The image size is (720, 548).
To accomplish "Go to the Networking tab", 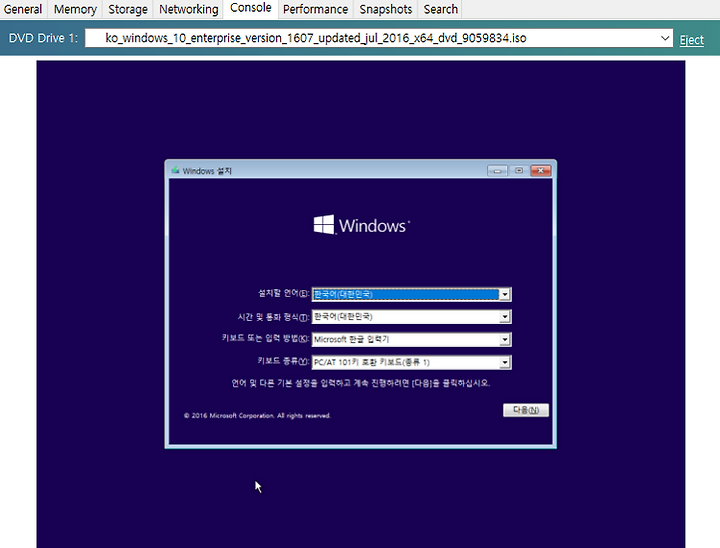I will (x=188, y=9).
